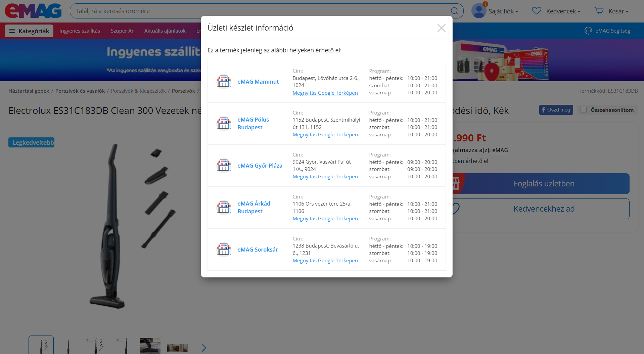
Task: Open the Aktuális ajánlatok menu item
Action: coord(165,31)
